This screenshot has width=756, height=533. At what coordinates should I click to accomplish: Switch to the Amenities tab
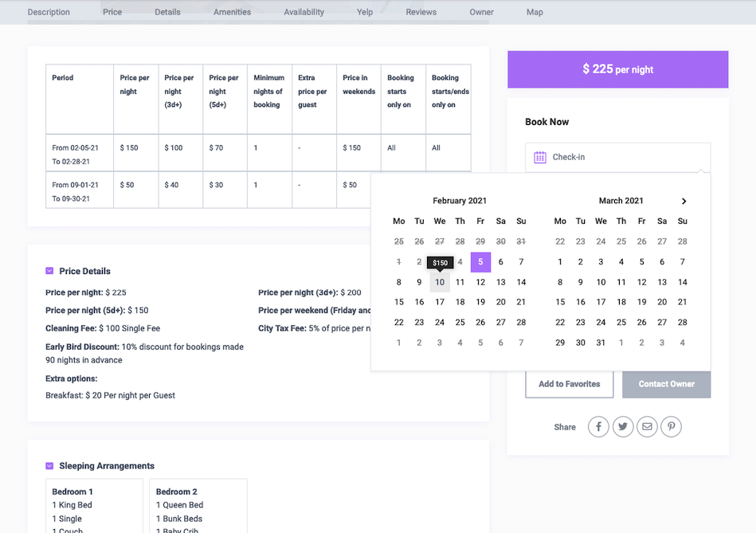tap(232, 12)
